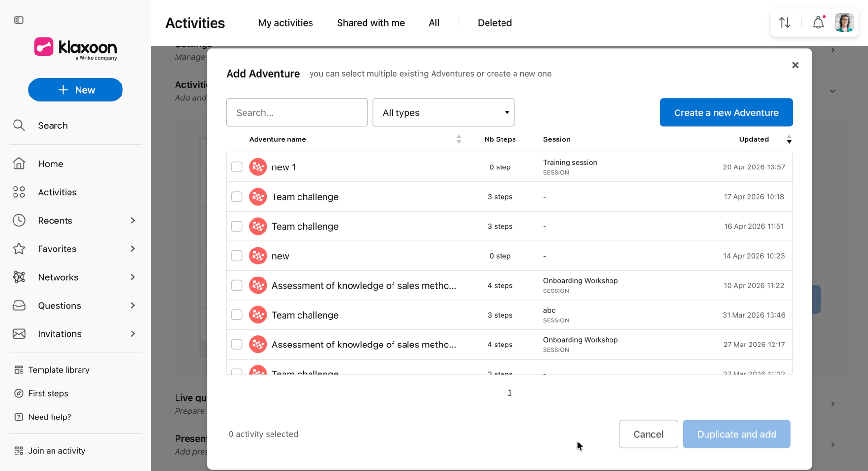Click the Home house icon

[19, 164]
